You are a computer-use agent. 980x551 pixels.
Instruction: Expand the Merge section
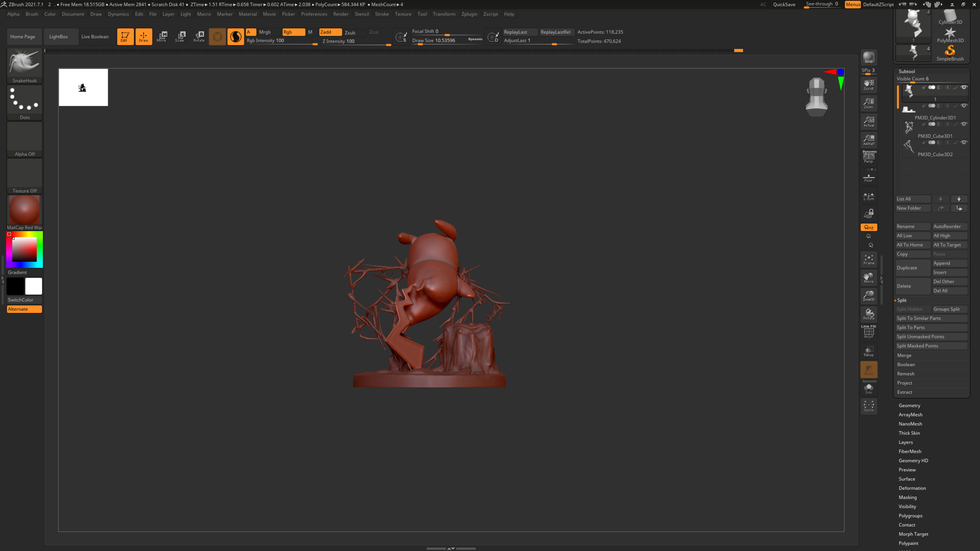coord(904,355)
